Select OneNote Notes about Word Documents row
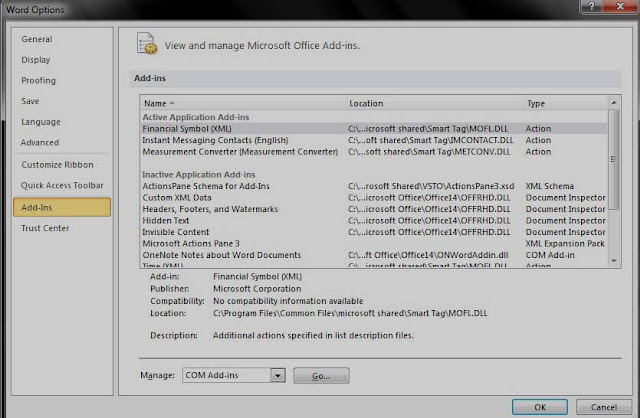This screenshot has width=640, height=418. 373,255
